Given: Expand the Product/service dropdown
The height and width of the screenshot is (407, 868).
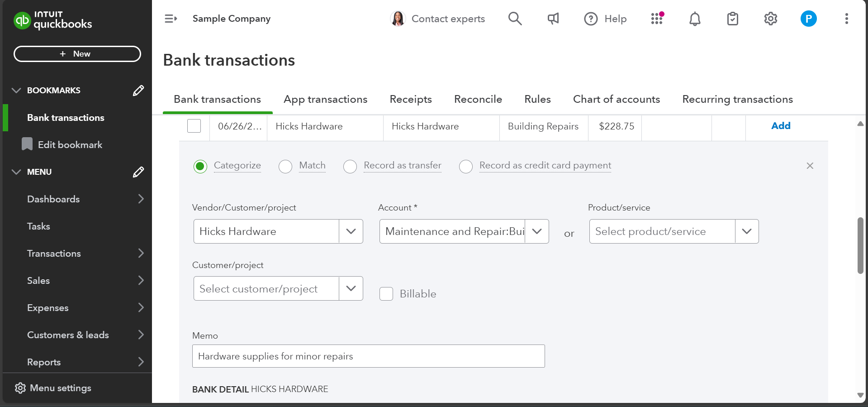Looking at the screenshot, I should [746, 231].
